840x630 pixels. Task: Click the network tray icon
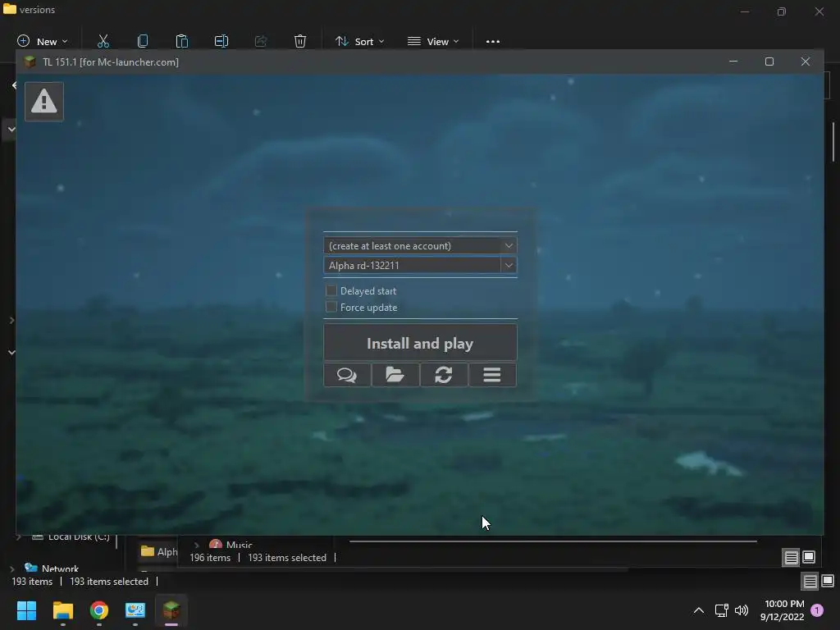tap(722, 610)
